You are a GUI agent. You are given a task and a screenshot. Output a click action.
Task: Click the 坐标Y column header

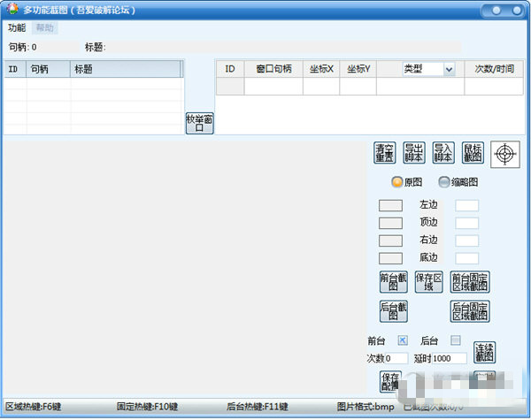click(x=358, y=69)
